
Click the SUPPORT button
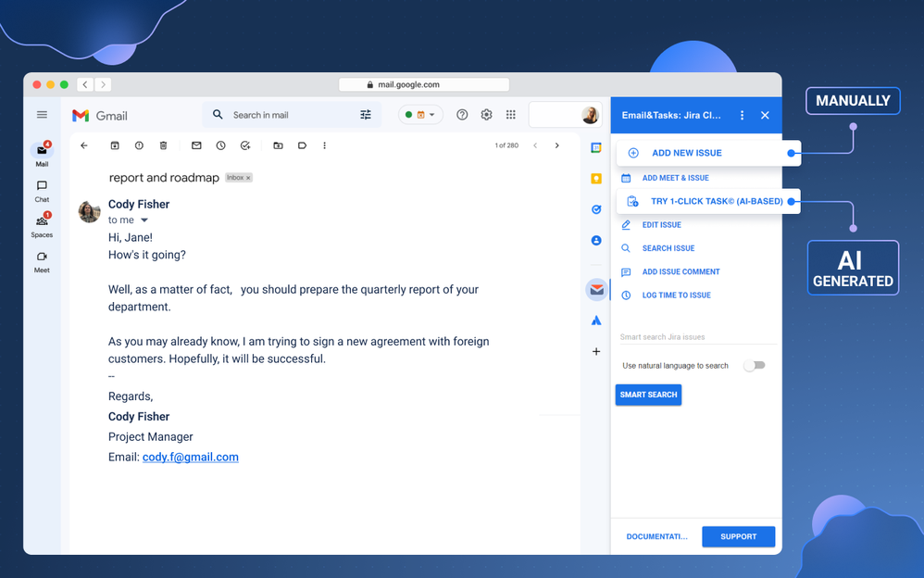tap(739, 536)
